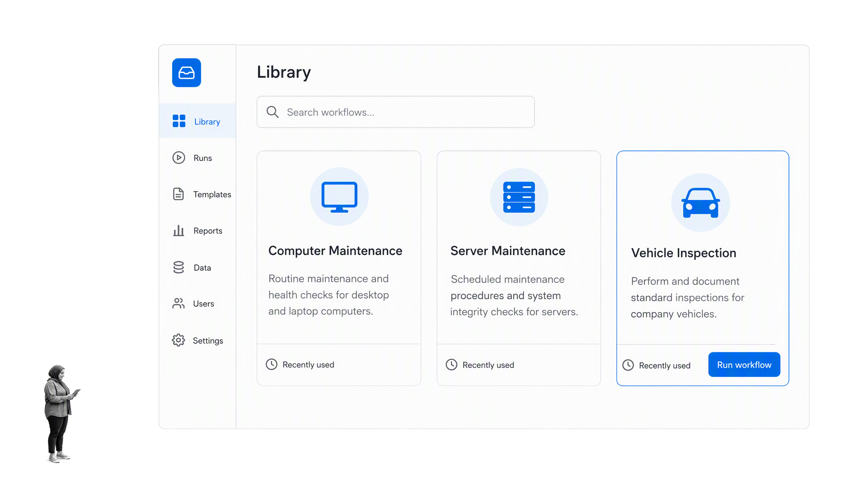Image resolution: width=868 pixels, height=488 pixels.
Task: Select Data in the sidebar
Action: pyautogui.click(x=202, y=268)
